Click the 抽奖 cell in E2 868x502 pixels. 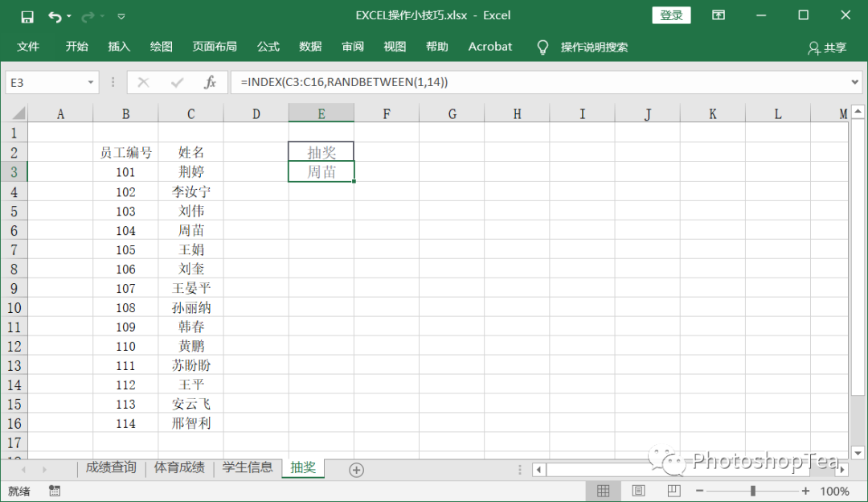point(321,152)
